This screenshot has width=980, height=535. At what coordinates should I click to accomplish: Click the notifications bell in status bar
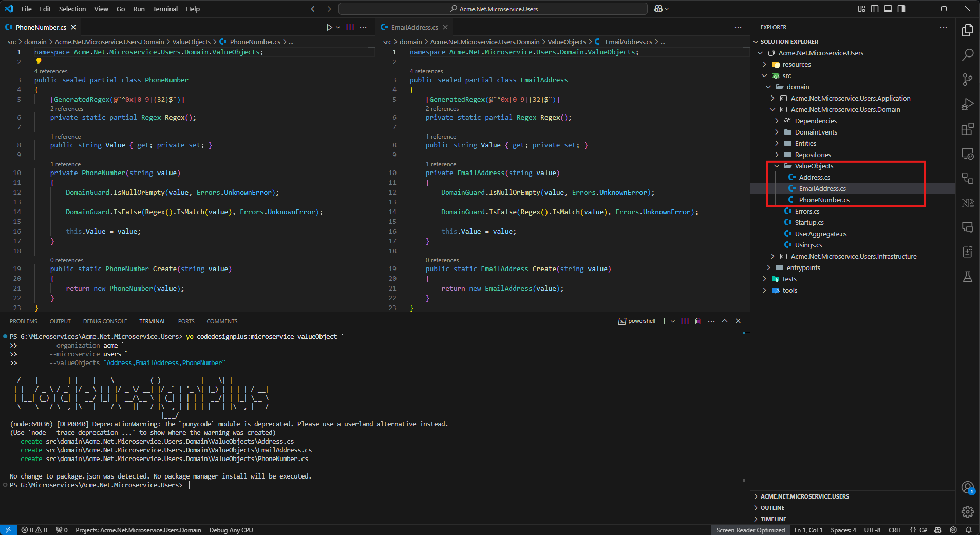tap(968, 530)
